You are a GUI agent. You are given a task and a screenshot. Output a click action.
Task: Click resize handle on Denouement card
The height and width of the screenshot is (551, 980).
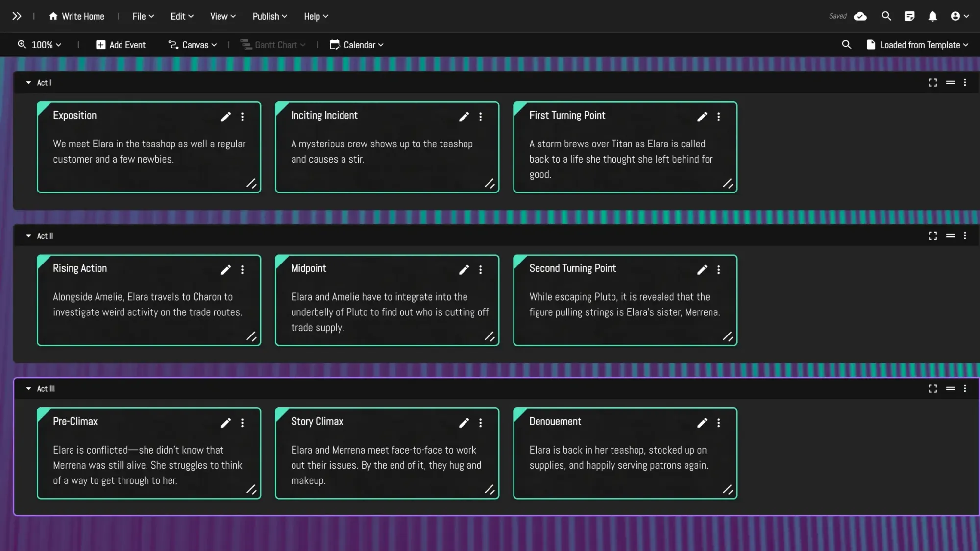click(x=728, y=489)
